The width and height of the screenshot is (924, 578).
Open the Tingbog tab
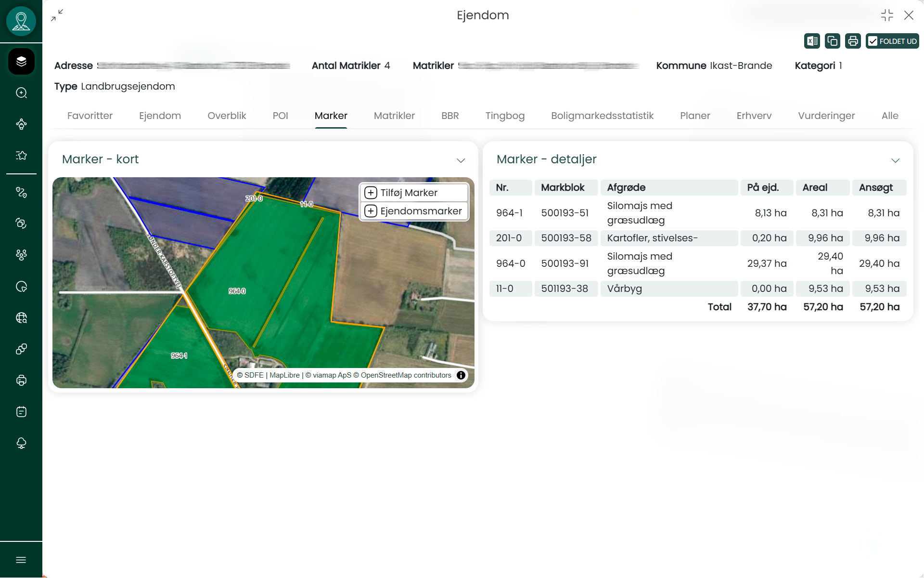click(505, 116)
